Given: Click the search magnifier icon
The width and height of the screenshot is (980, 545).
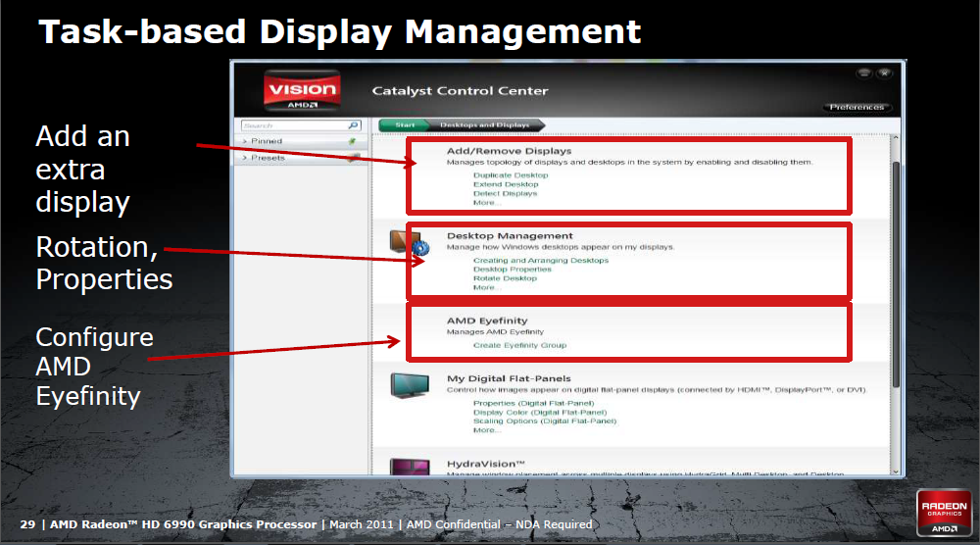Looking at the screenshot, I should tap(354, 125).
